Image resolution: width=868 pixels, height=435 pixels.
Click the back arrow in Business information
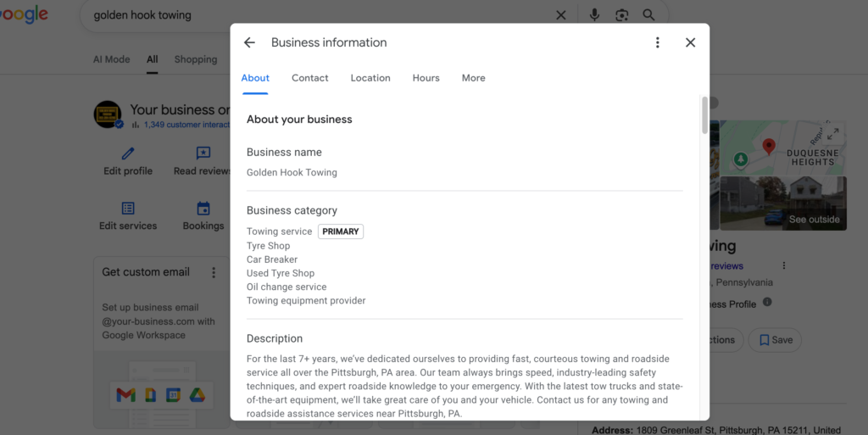point(249,42)
